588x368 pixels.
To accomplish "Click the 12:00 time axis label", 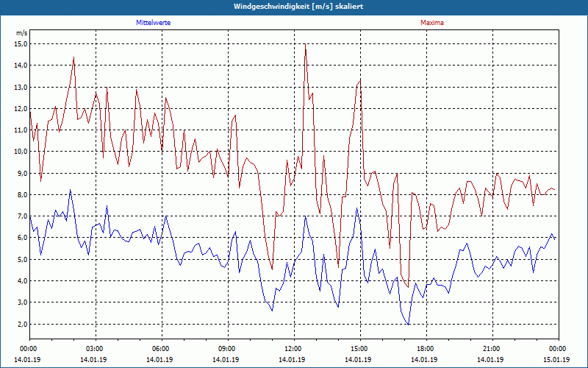I will (294, 349).
